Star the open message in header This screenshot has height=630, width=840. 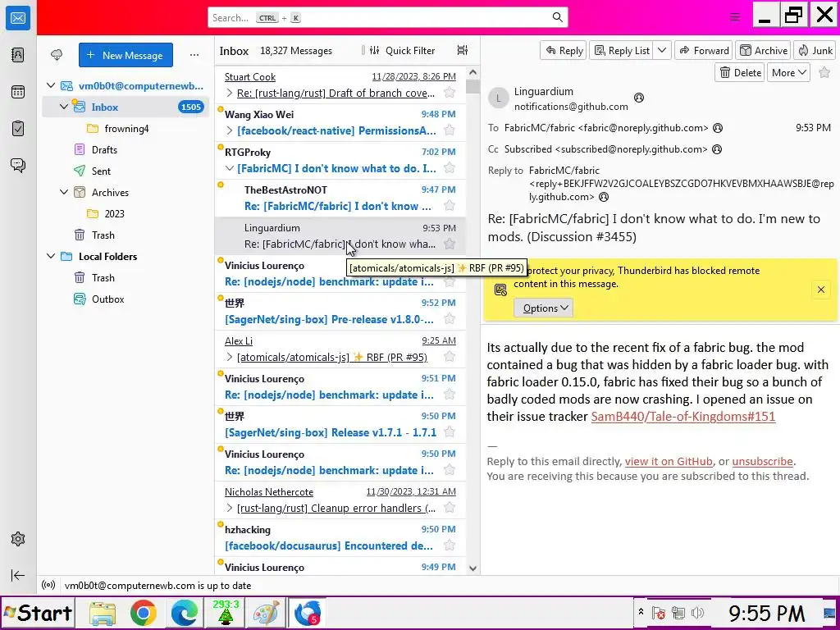(824, 73)
